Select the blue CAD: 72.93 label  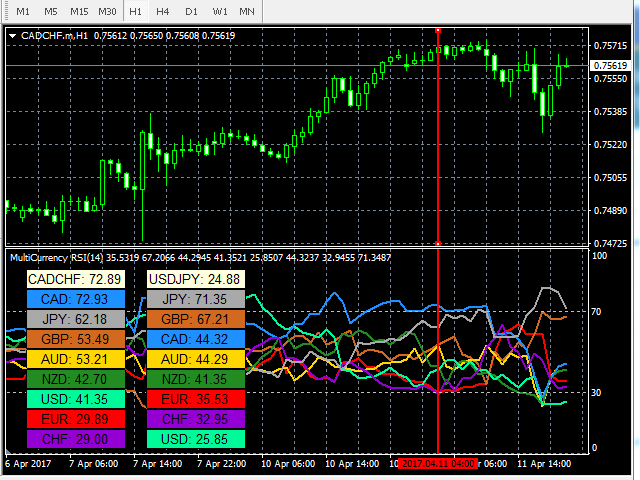point(75,299)
